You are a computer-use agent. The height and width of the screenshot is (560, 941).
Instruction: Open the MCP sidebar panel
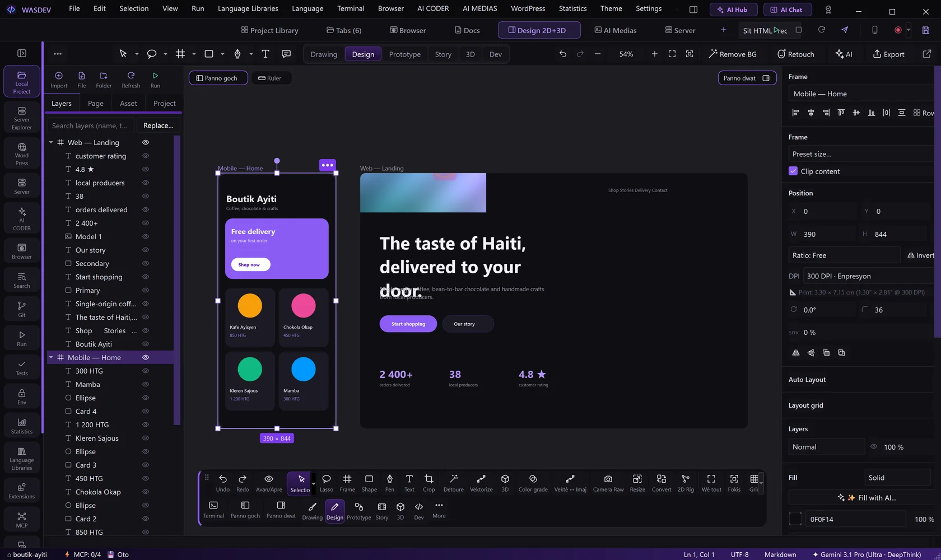pos(22,520)
